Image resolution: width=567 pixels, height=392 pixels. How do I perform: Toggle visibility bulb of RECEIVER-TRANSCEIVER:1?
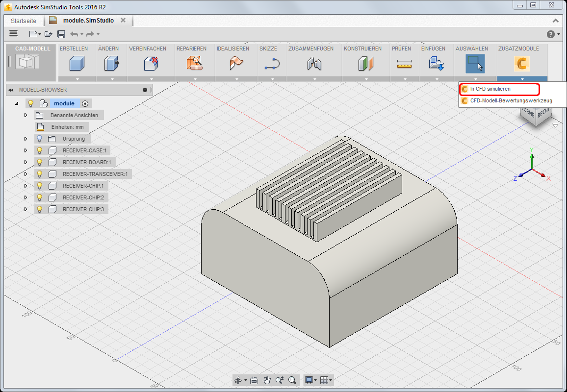tap(39, 174)
